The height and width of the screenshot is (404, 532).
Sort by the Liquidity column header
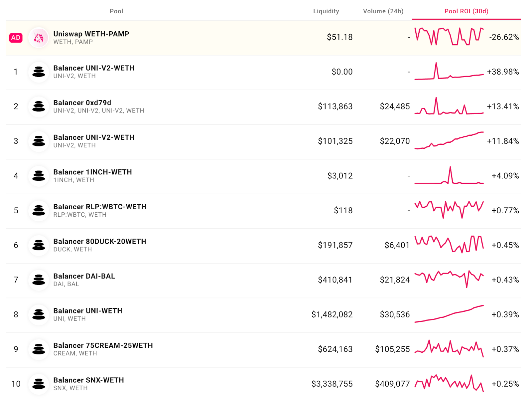coord(326,11)
